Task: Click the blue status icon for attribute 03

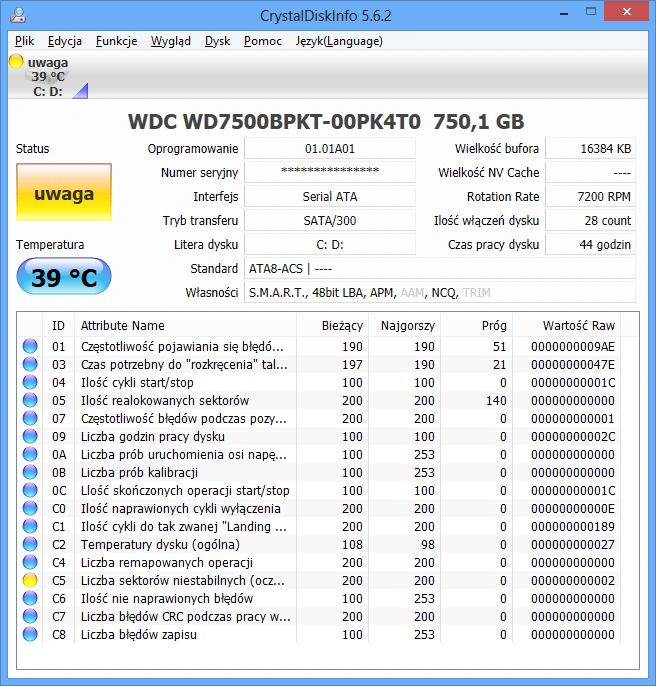Action: pos(30,364)
